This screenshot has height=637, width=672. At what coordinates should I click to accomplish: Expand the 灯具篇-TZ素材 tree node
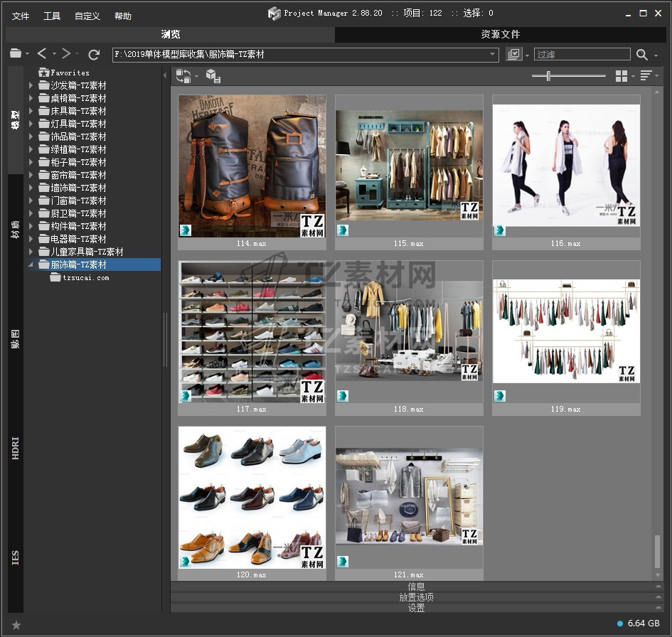31,124
